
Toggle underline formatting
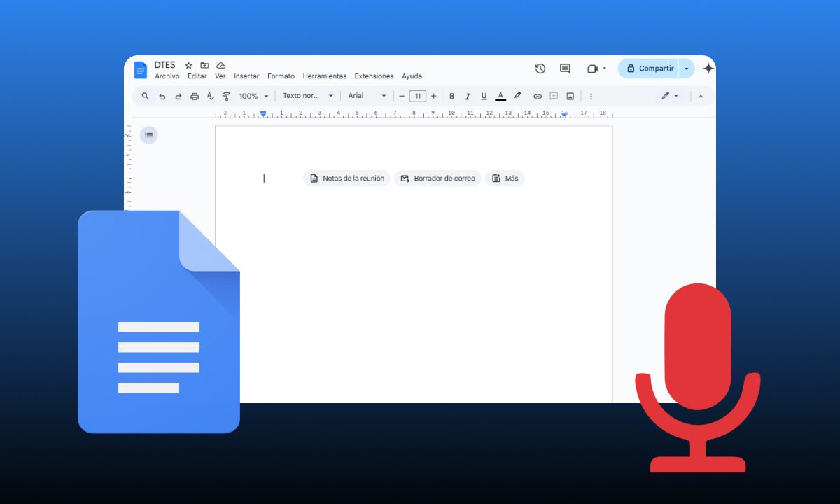tap(484, 96)
